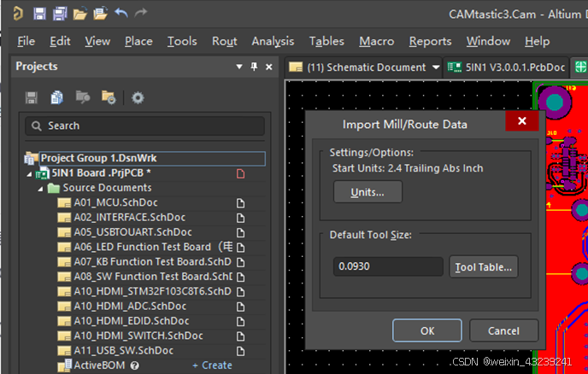Pin the Projects panel
This screenshot has width=588, height=374.
click(254, 67)
